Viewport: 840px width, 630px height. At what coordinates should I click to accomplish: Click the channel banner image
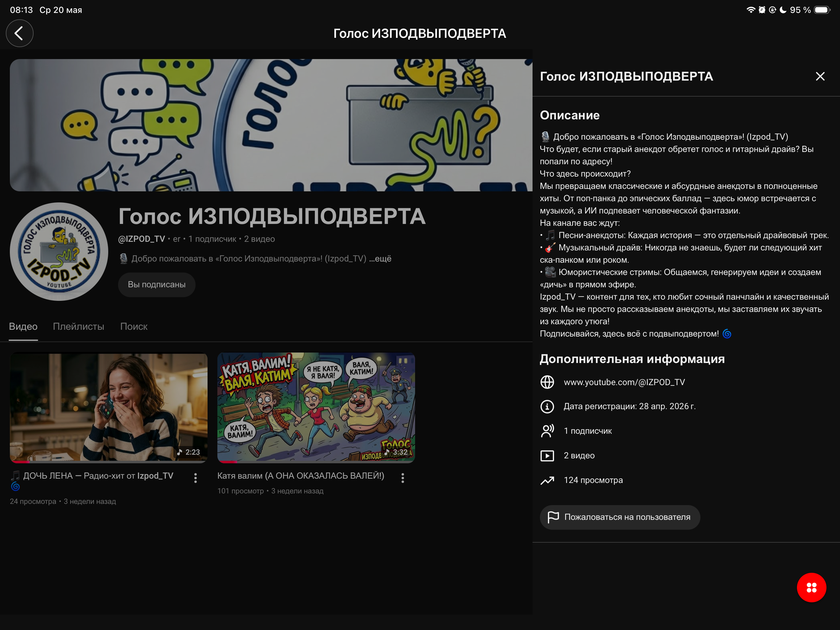click(x=271, y=125)
